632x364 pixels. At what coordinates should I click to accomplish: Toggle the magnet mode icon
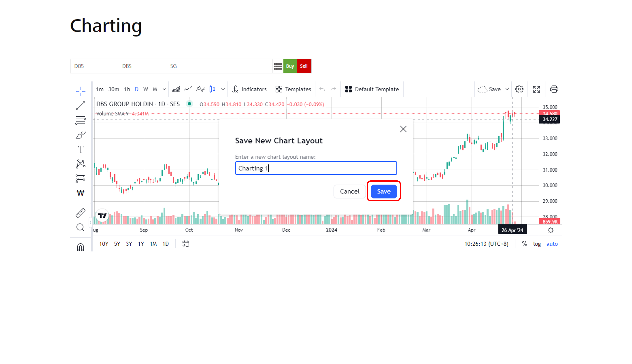click(x=80, y=247)
